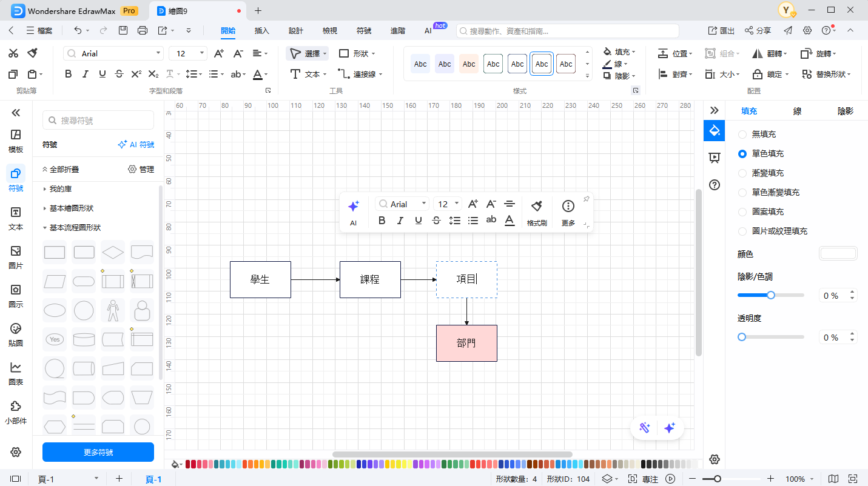Select the 圖案填充 radio option
The height and width of the screenshot is (486, 868).
(x=742, y=212)
